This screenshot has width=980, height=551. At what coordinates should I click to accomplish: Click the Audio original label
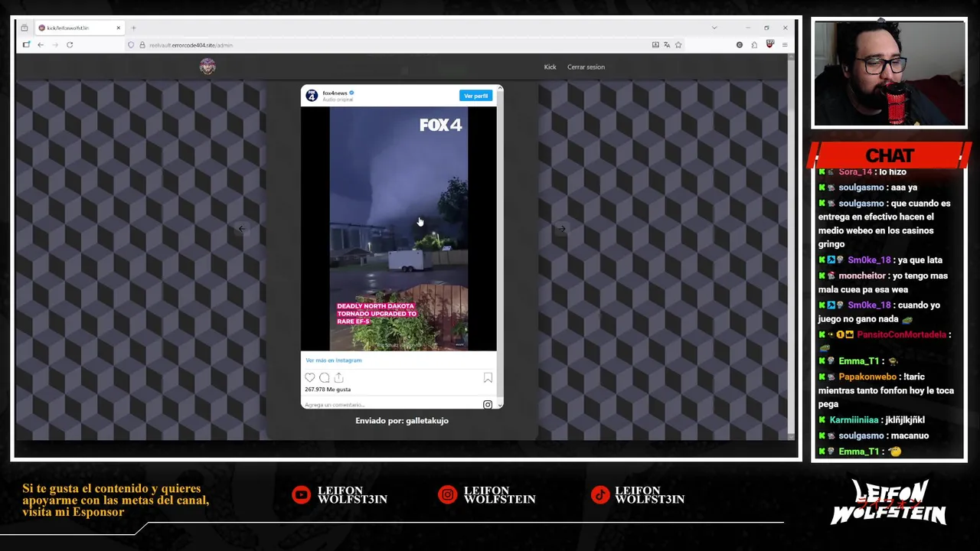point(338,99)
